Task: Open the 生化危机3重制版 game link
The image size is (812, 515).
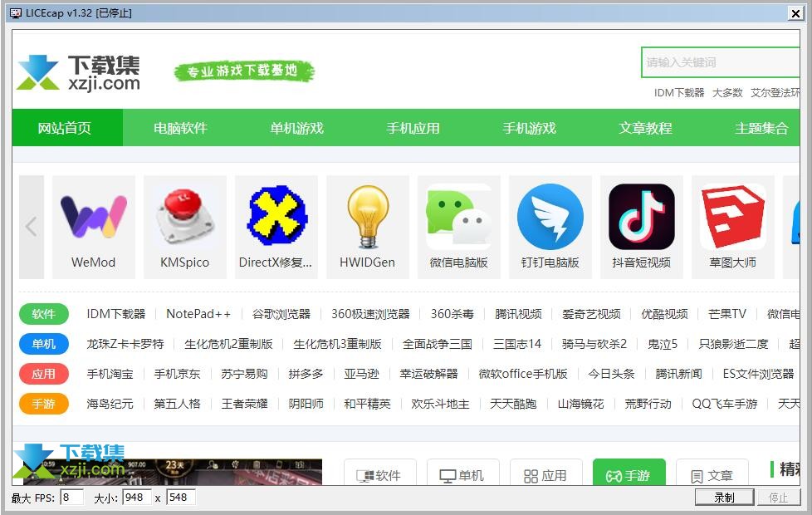Action: point(338,344)
